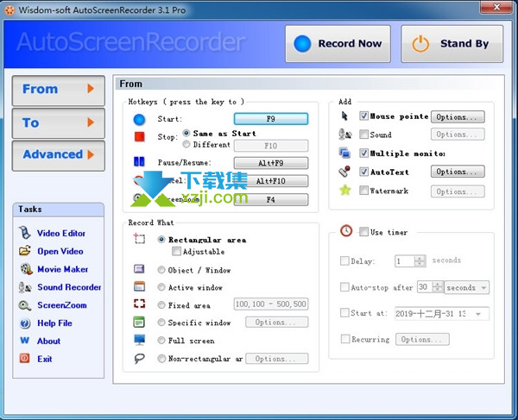Click the Object / Window icon

139,269
